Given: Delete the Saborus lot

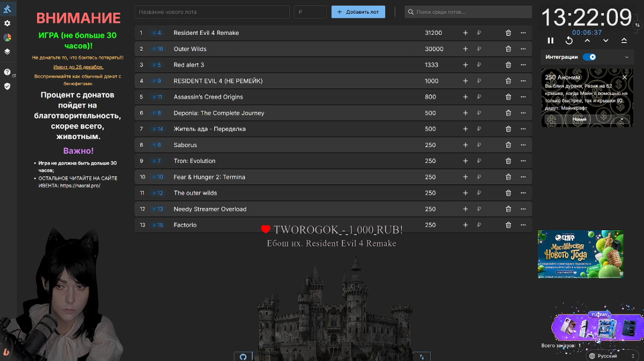Looking at the screenshot, I should click(508, 145).
